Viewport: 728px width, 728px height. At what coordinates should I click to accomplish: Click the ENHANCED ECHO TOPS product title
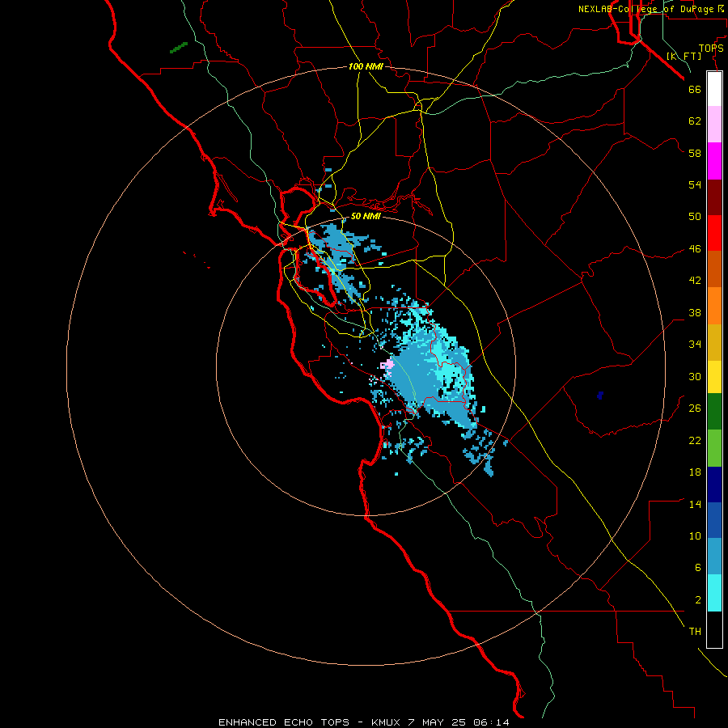pos(284,722)
